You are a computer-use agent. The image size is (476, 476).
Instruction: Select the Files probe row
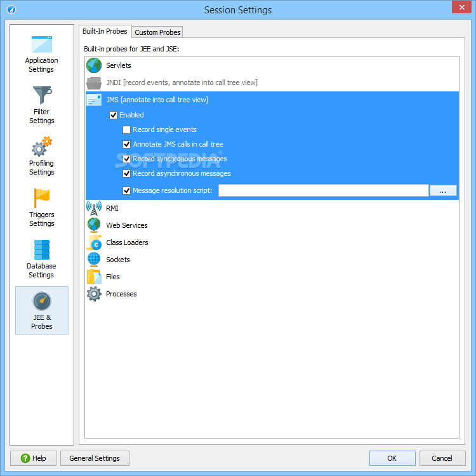tap(272, 277)
